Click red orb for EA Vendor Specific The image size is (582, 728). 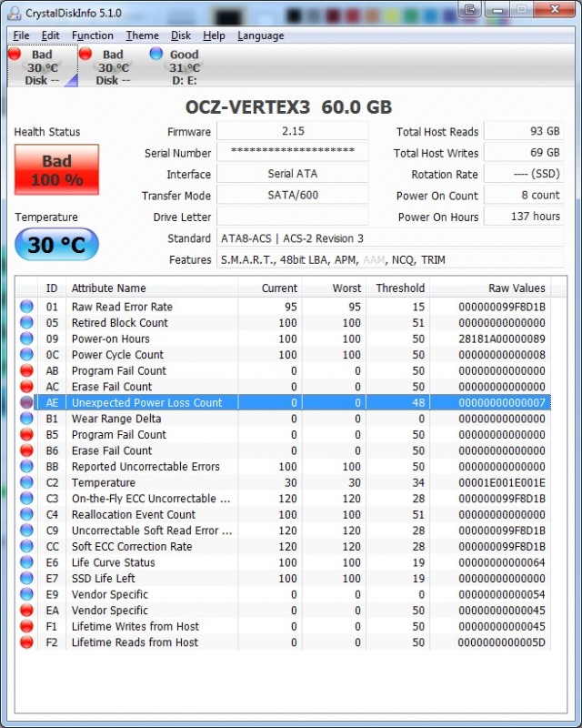27,610
